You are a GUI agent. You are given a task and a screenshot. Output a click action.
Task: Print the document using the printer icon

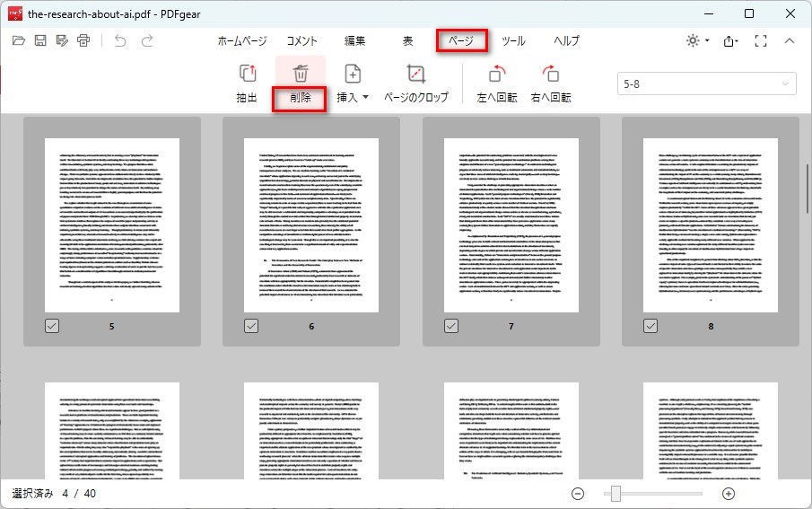(x=83, y=40)
